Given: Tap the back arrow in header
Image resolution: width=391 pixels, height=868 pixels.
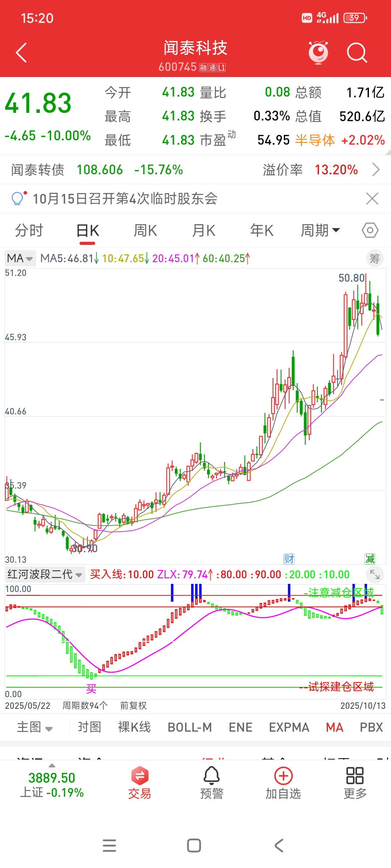Looking at the screenshot, I should click(21, 53).
